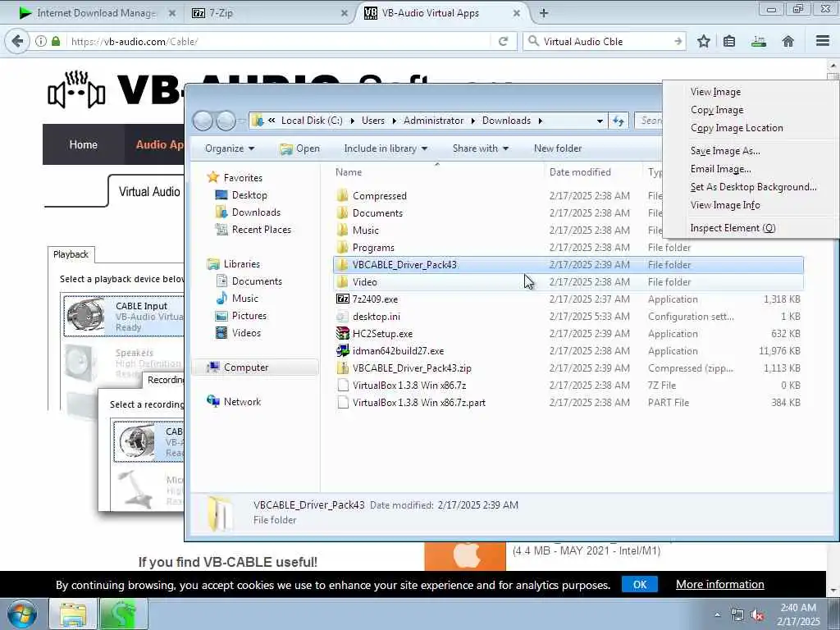This screenshot has height=630, width=840.
Task: Open File Explorer taskbar icon
Action: pos(73,614)
